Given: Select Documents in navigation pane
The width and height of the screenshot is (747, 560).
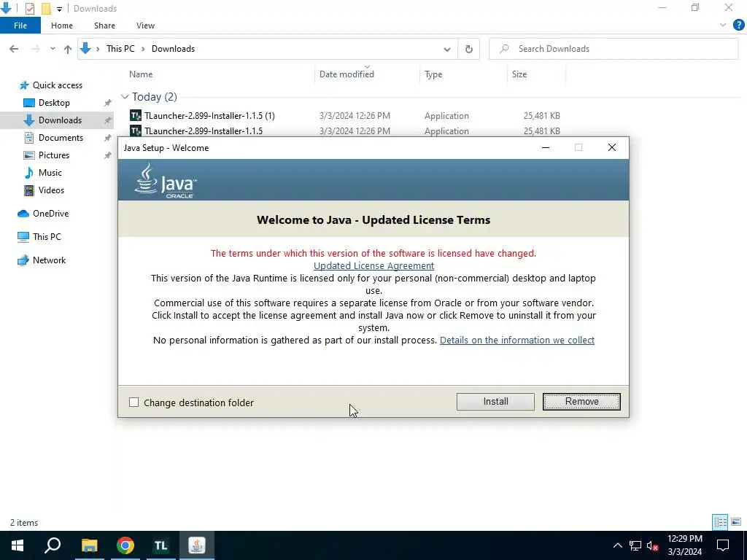Looking at the screenshot, I should (61, 138).
